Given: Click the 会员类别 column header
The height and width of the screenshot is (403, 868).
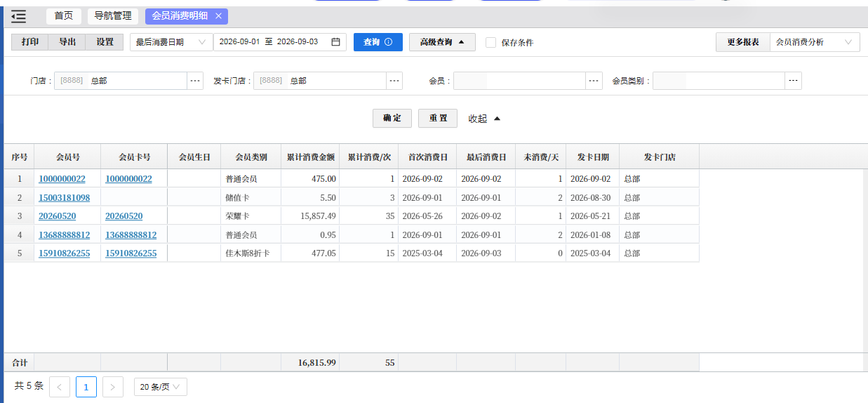Looking at the screenshot, I should [251, 157].
